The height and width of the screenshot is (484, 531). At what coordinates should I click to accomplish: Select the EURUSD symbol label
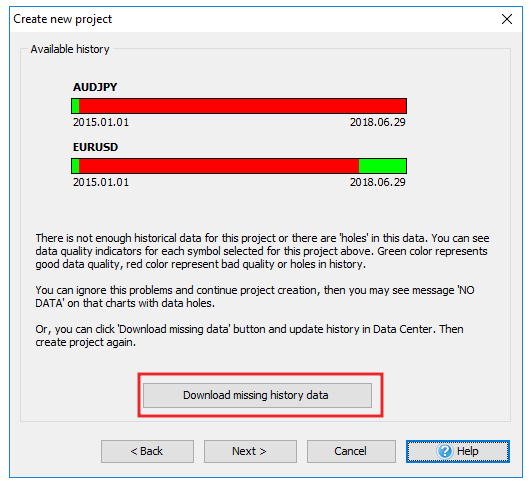pos(95,147)
